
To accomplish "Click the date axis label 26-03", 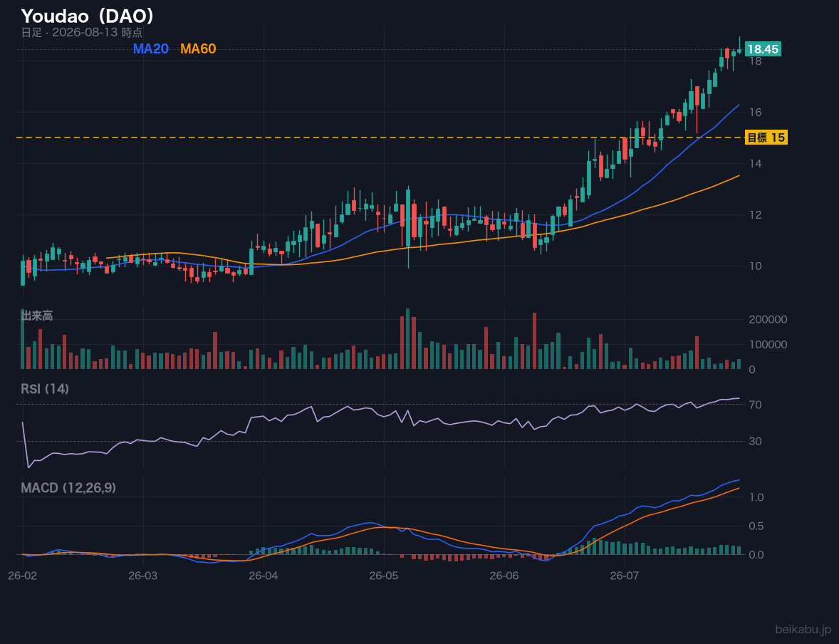I will click(x=143, y=576).
